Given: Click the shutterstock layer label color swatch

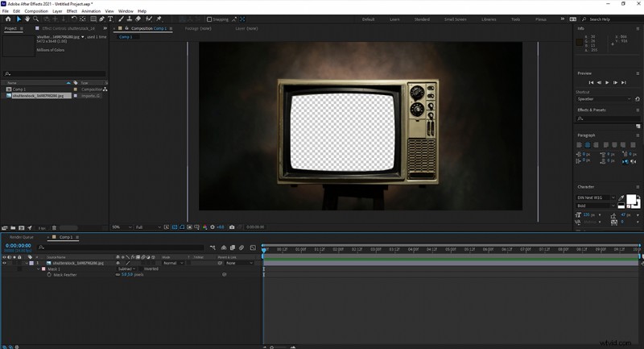Looking at the screenshot, I should [x=31, y=263].
